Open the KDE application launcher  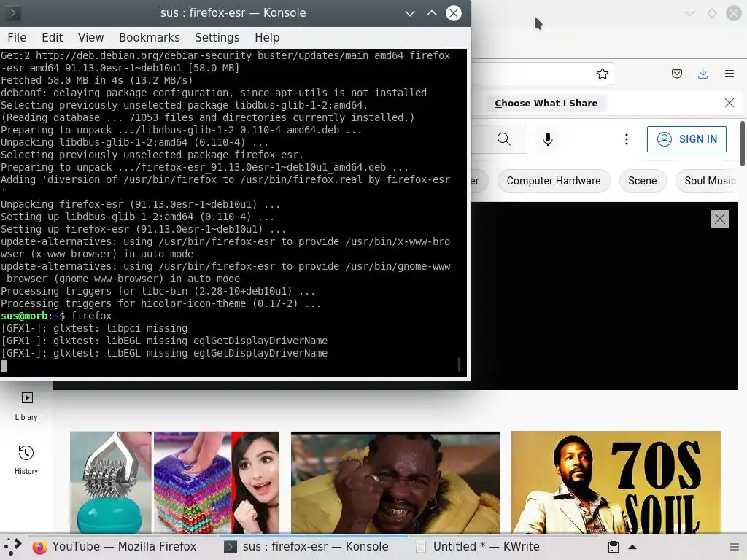pos(13,547)
